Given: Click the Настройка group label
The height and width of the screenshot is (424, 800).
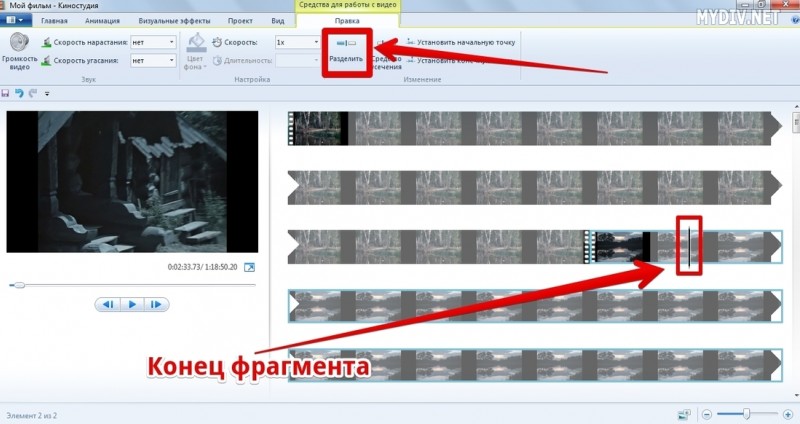Looking at the screenshot, I should click(x=252, y=80).
